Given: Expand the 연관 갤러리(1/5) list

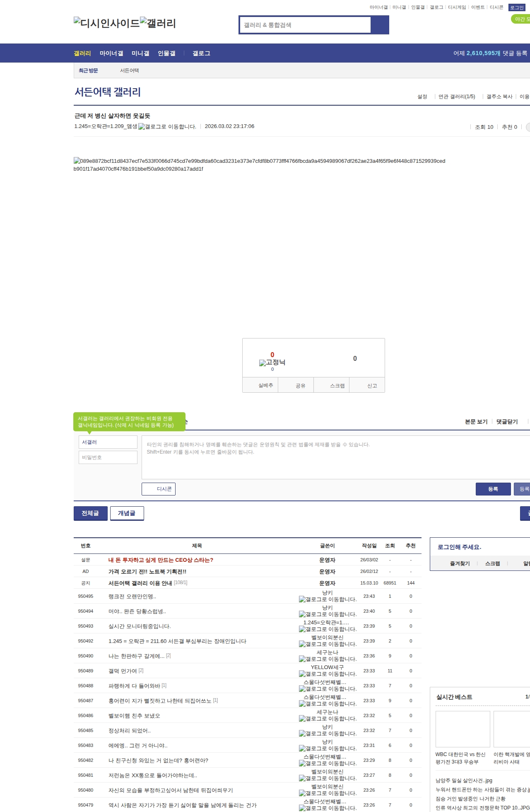Looking at the screenshot, I should tap(457, 97).
